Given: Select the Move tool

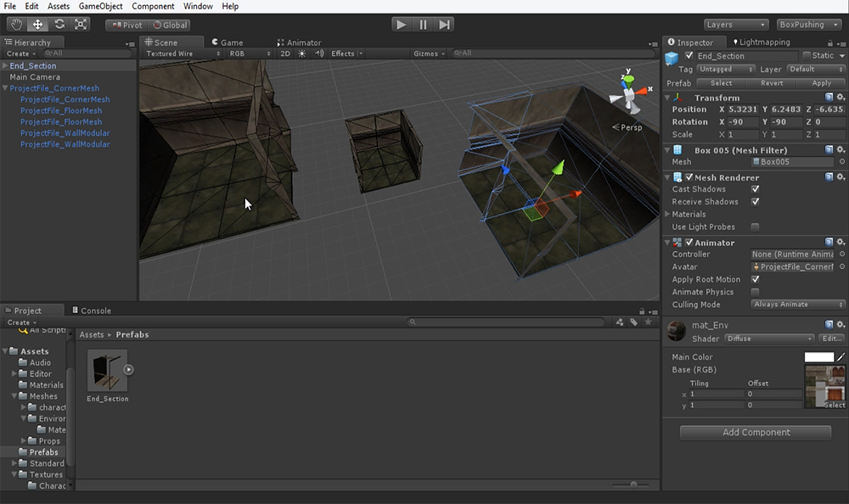Looking at the screenshot, I should (37, 24).
